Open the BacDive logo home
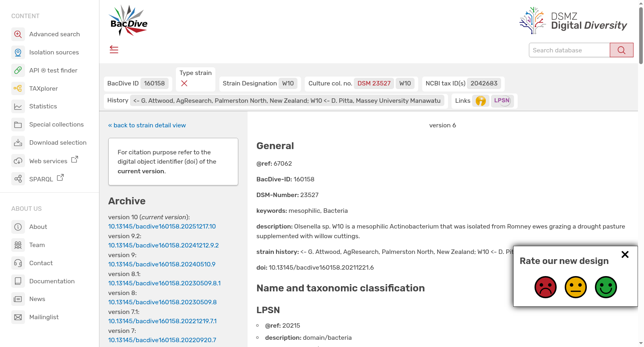Screen dimensions: 644x347 point(128,21)
